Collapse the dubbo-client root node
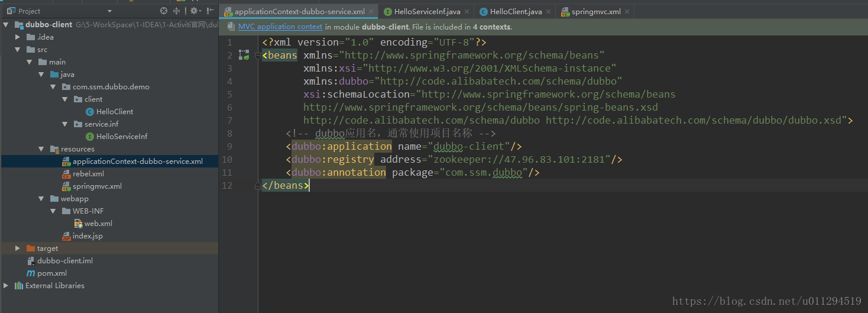This screenshot has width=868, height=313. 6,25
